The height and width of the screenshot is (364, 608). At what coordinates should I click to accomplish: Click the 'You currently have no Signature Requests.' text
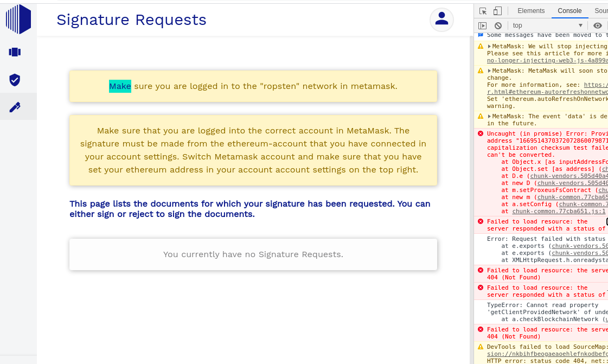tap(253, 254)
